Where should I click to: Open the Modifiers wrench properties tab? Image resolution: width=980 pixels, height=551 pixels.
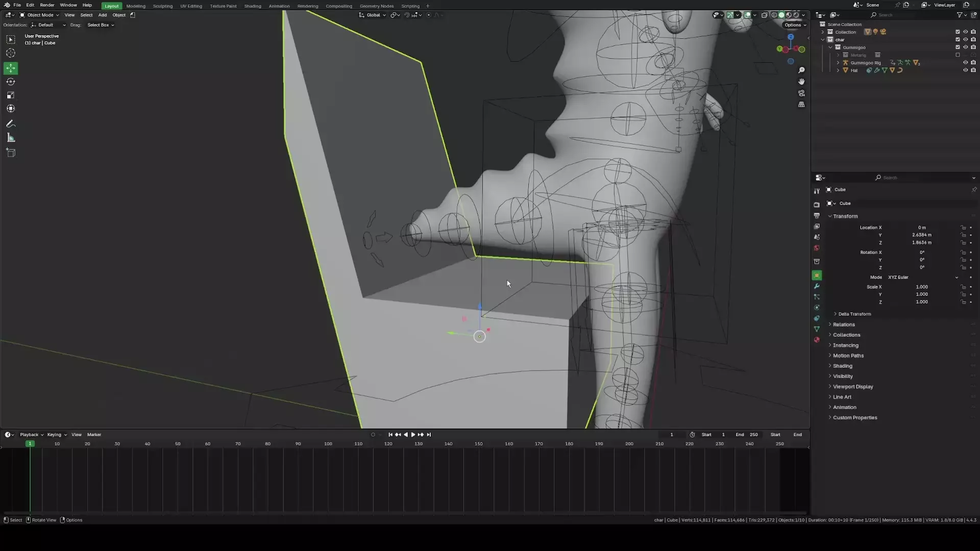(817, 286)
